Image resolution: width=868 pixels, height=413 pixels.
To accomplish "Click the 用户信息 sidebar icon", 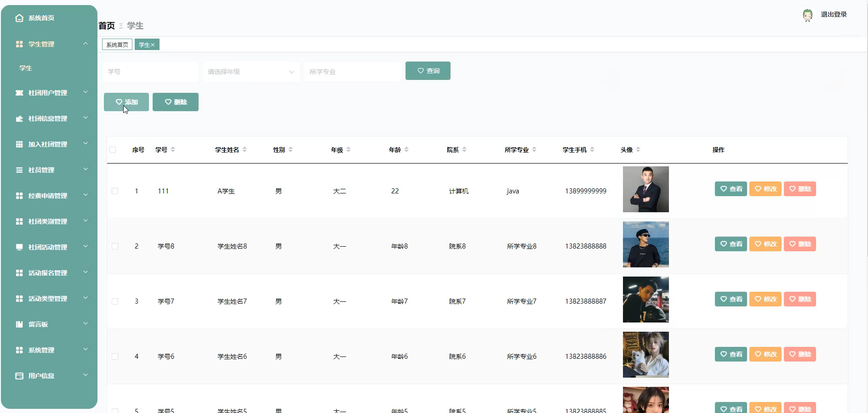I will point(19,376).
